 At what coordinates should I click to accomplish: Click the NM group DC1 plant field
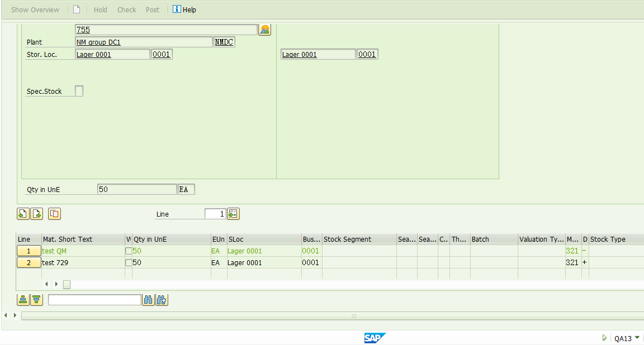[x=143, y=41]
